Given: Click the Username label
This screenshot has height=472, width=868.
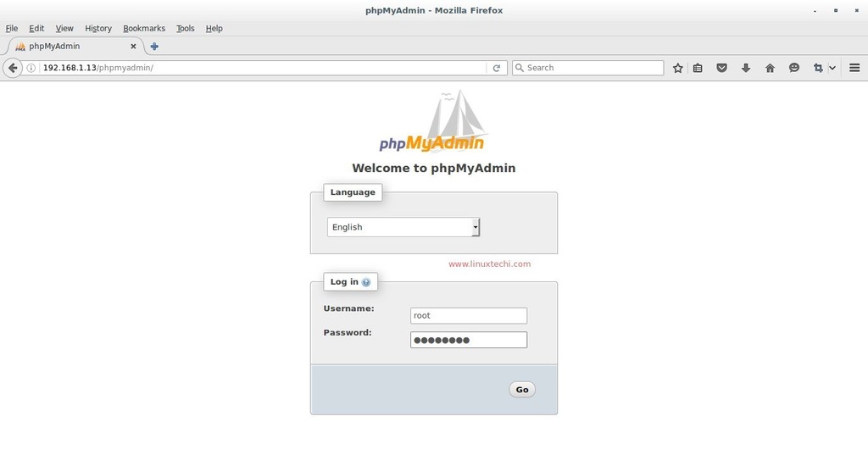Looking at the screenshot, I should [348, 308].
